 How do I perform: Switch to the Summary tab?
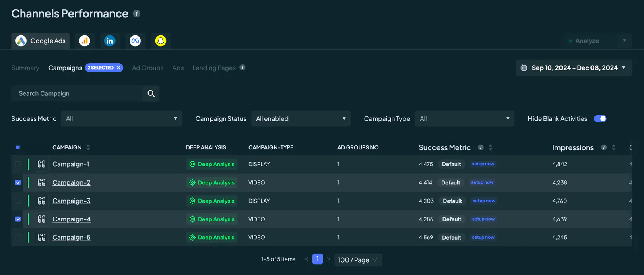click(x=25, y=68)
